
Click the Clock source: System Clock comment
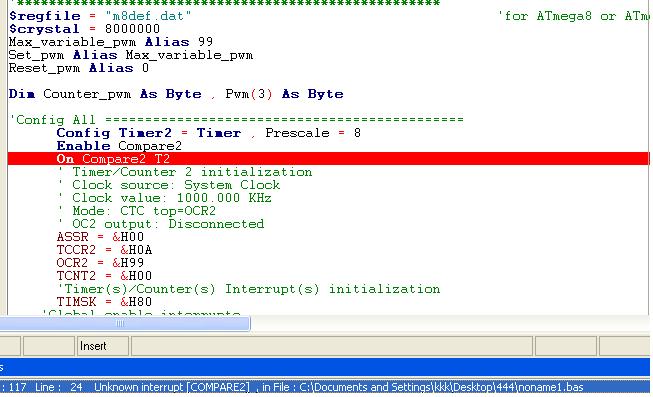(x=169, y=185)
